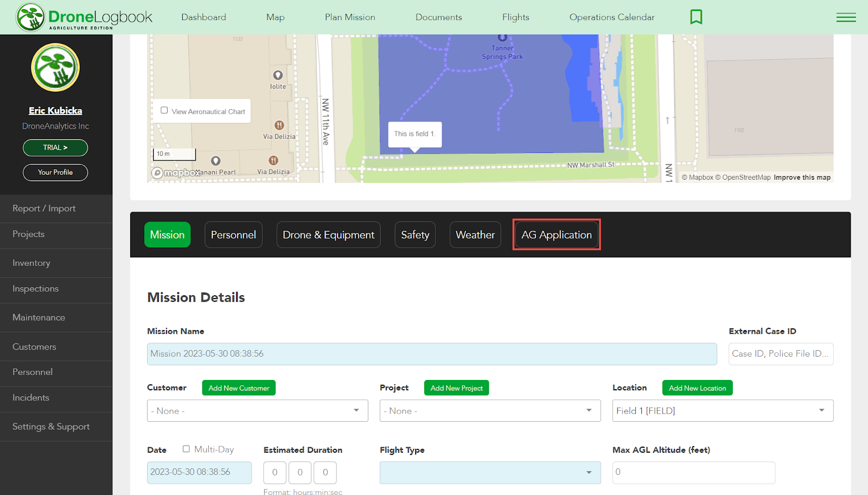Click the Eric Kubicka name link

click(55, 111)
